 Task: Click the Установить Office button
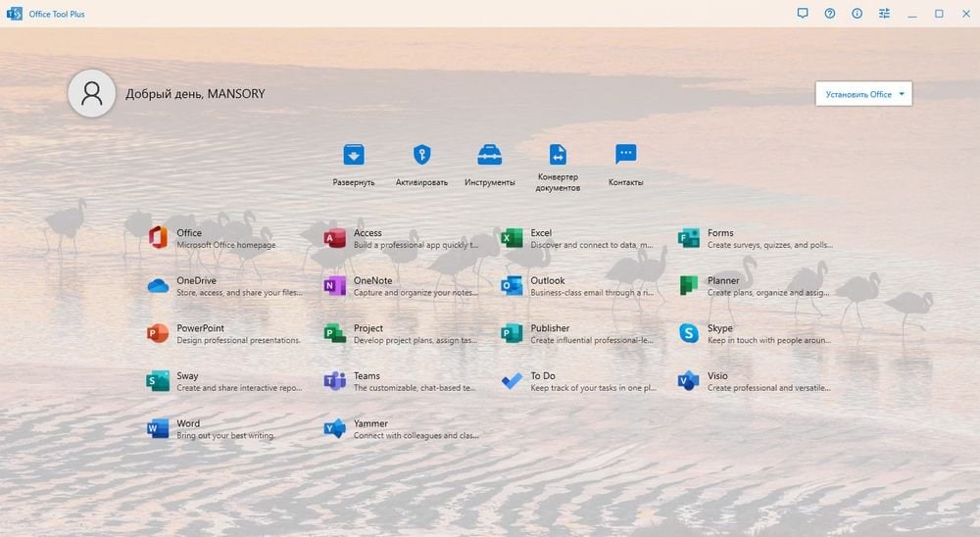coord(863,94)
